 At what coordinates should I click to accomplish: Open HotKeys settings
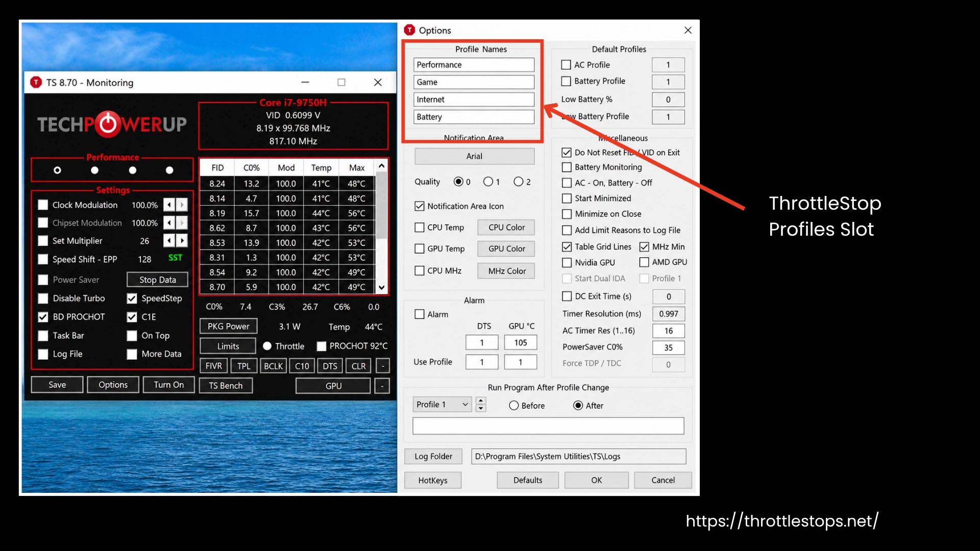433,480
